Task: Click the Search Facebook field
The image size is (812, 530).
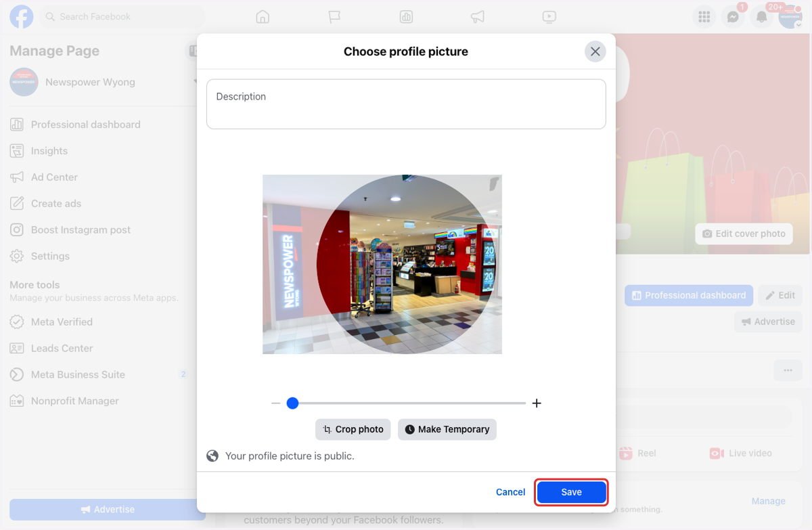Action: point(122,16)
